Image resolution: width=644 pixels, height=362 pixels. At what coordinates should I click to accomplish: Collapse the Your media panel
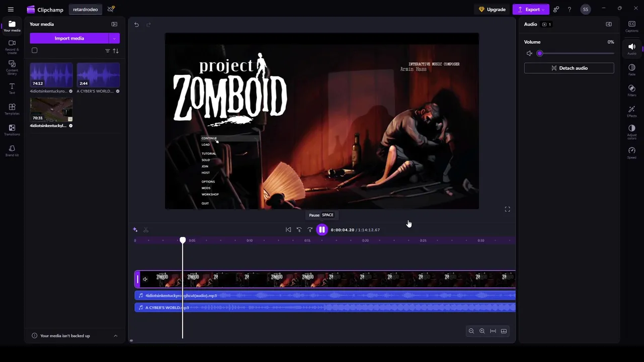tap(114, 24)
